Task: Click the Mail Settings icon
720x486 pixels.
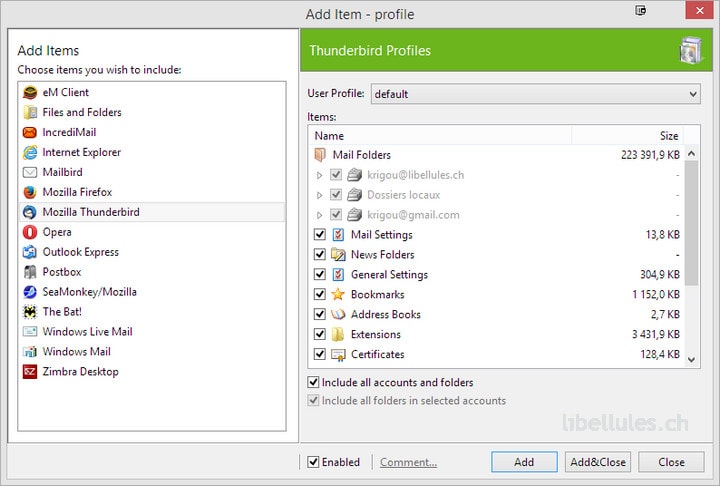Action: [x=338, y=235]
